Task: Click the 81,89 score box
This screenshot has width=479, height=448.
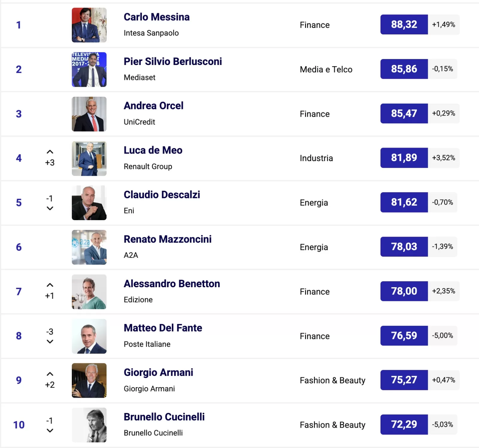Action: 404,158
